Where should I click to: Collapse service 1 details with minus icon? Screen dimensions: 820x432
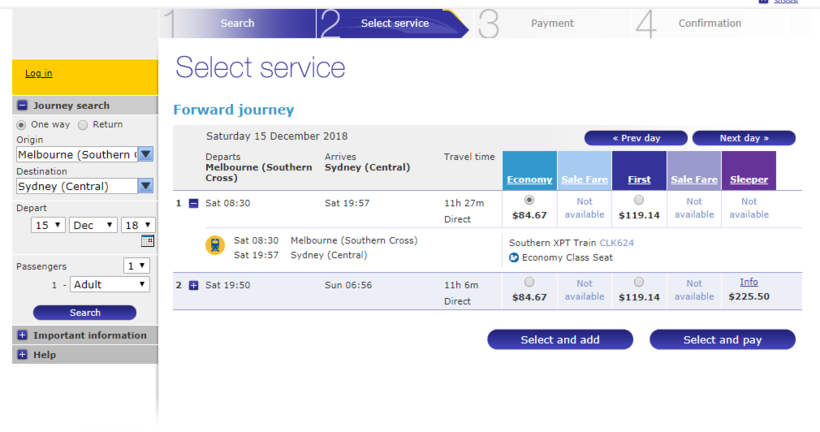(194, 203)
